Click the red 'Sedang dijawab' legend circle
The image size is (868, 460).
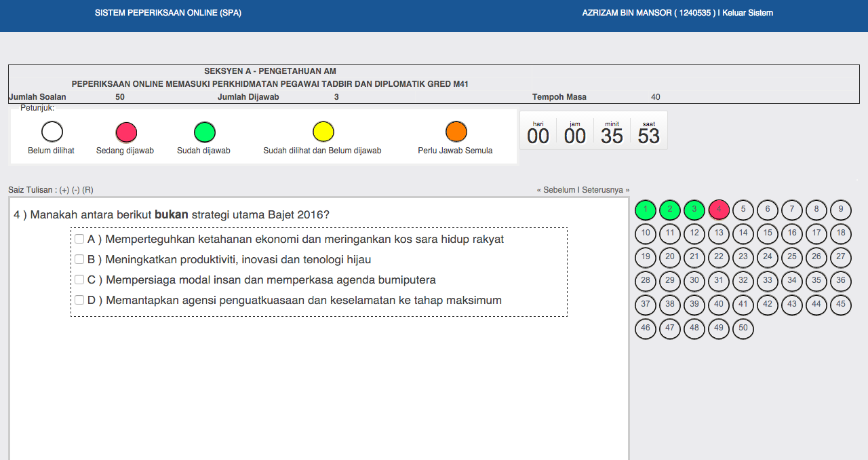pyautogui.click(x=126, y=132)
